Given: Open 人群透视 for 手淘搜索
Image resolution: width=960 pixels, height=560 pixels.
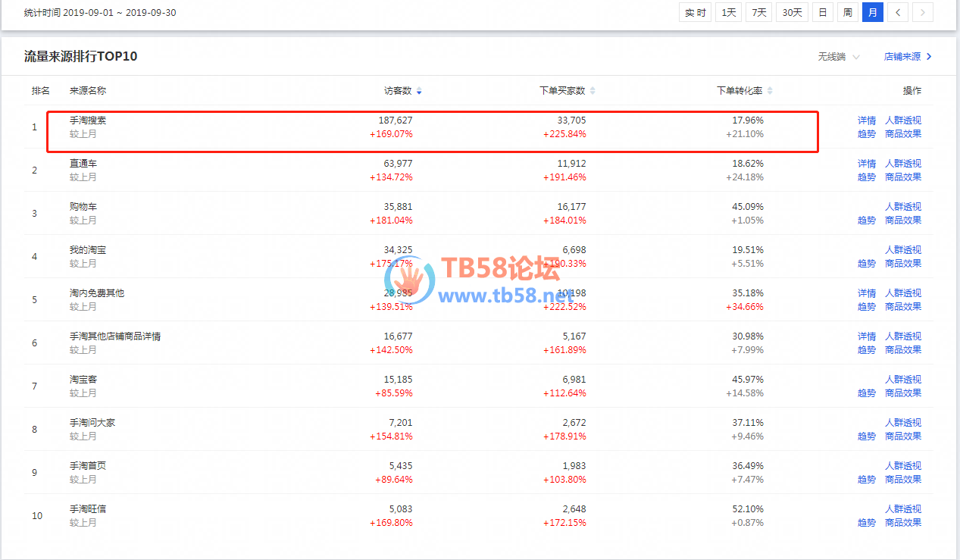Looking at the screenshot, I should click(x=903, y=120).
